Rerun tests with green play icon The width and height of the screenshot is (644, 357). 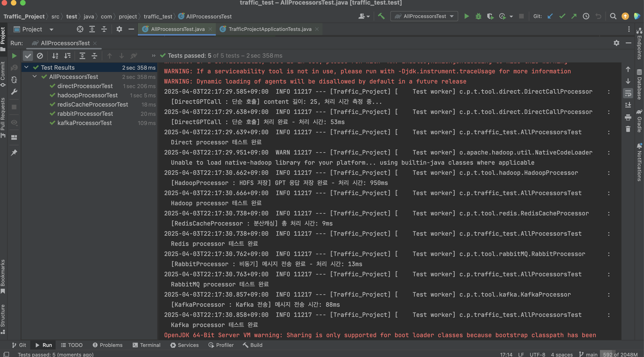coord(14,56)
